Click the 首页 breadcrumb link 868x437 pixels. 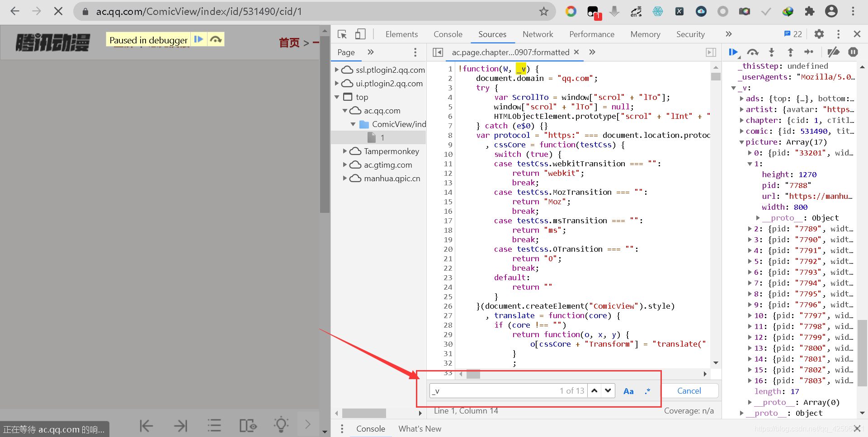(289, 43)
